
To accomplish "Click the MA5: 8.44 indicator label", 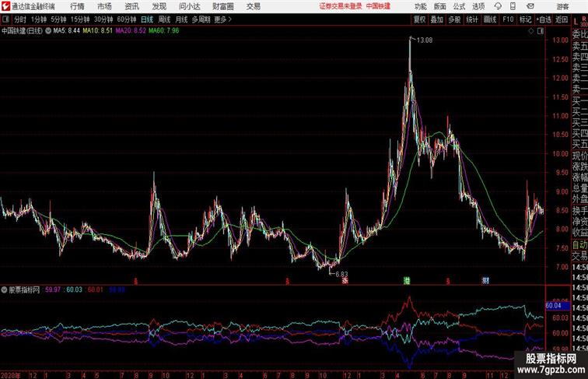I will click(66, 31).
